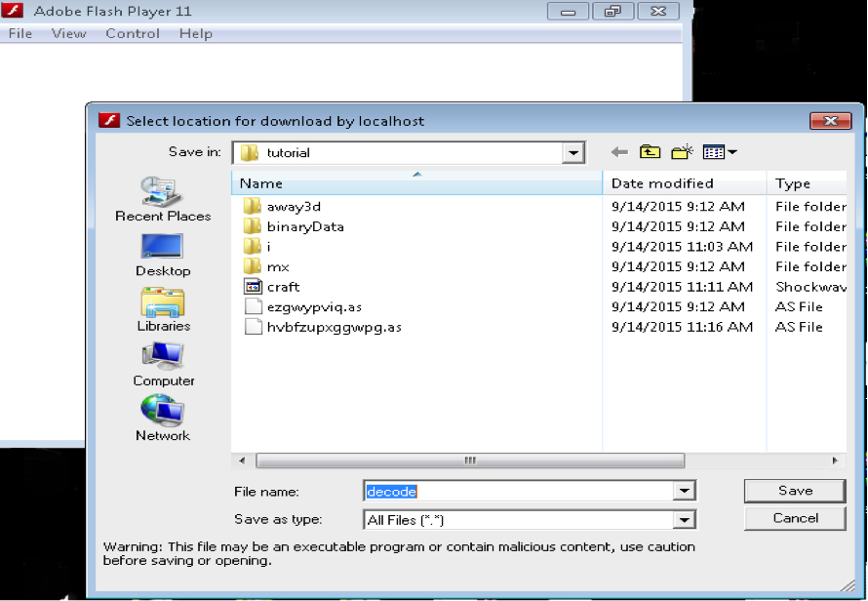Close the Adobe Flash Player 11 window

658,11
